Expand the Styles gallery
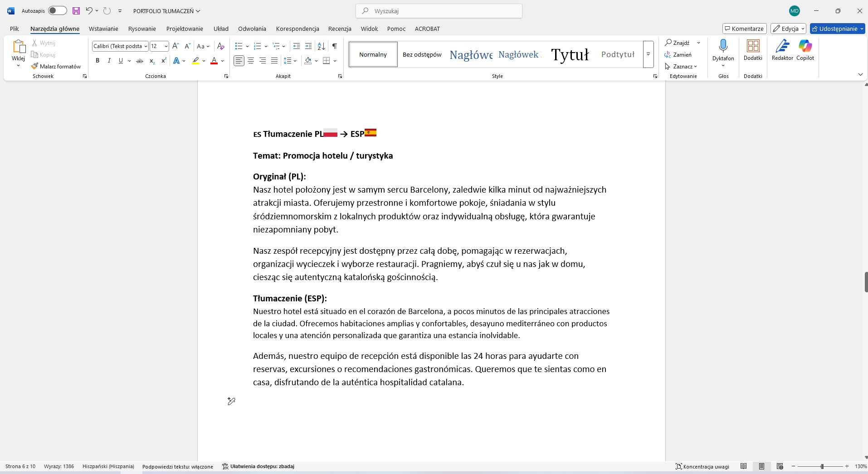868x474 pixels. (x=649, y=54)
